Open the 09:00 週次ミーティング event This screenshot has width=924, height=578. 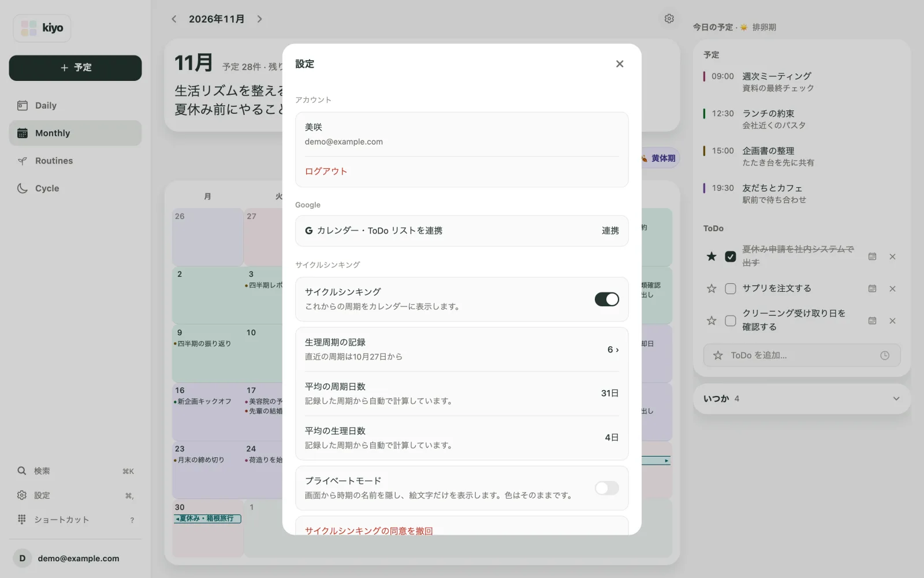point(802,82)
